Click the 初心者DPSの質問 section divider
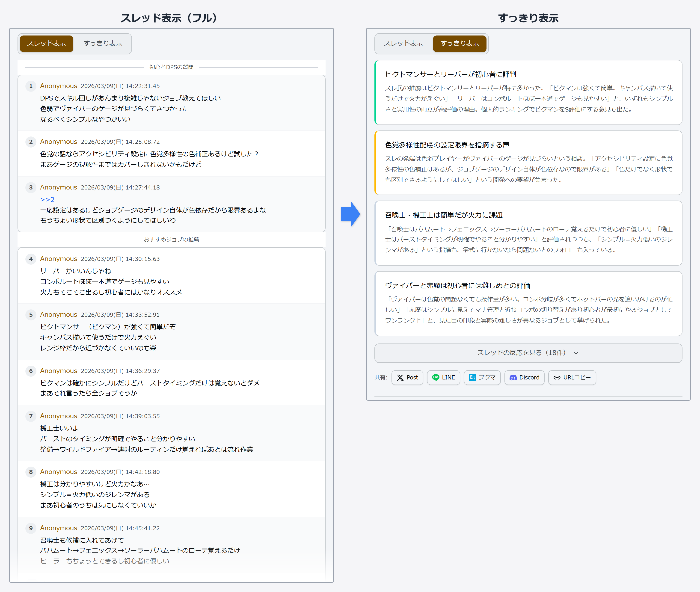Viewport: 700px width, 592px height. click(171, 67)
